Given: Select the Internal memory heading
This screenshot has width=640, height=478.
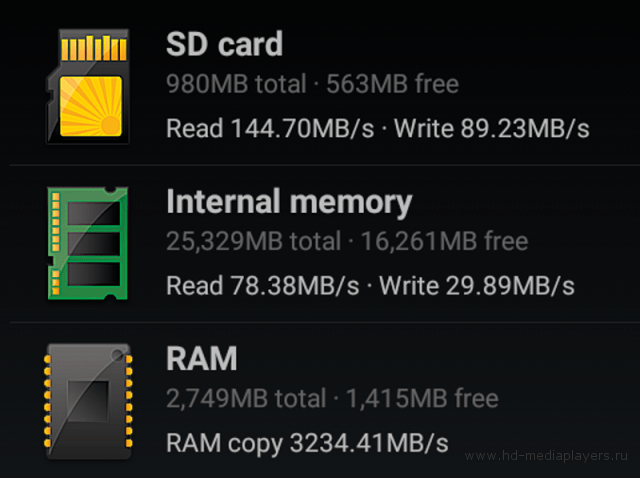Looking at the screenshot, I should tap(289, 202).
